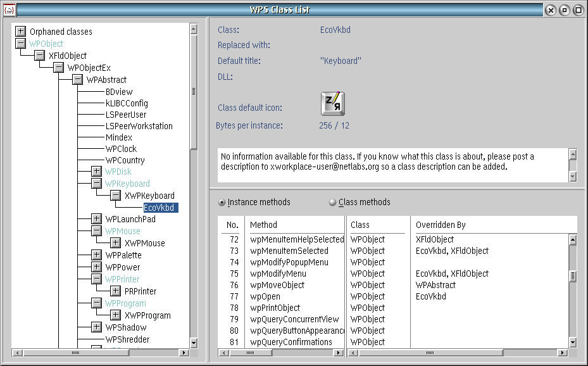This screenshot has height=366, width=588.
Task: Select wpMenuItemHelpSelected method row
Action: (297, 239)
